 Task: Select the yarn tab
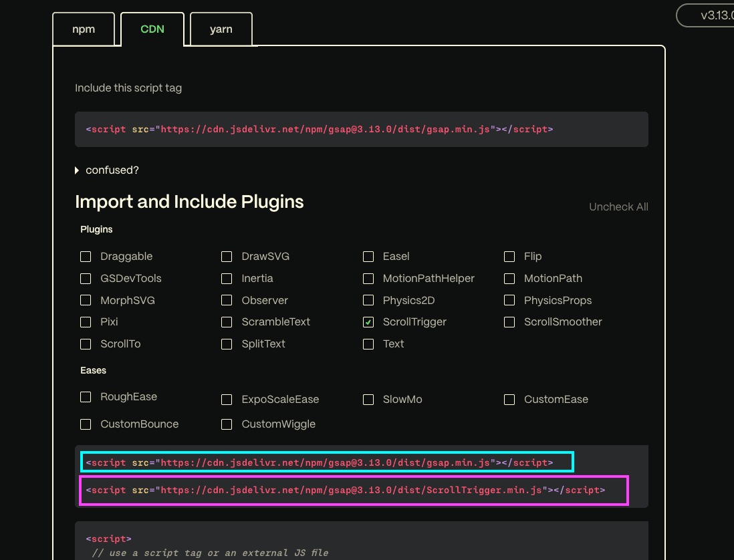(x=221, y=29)
